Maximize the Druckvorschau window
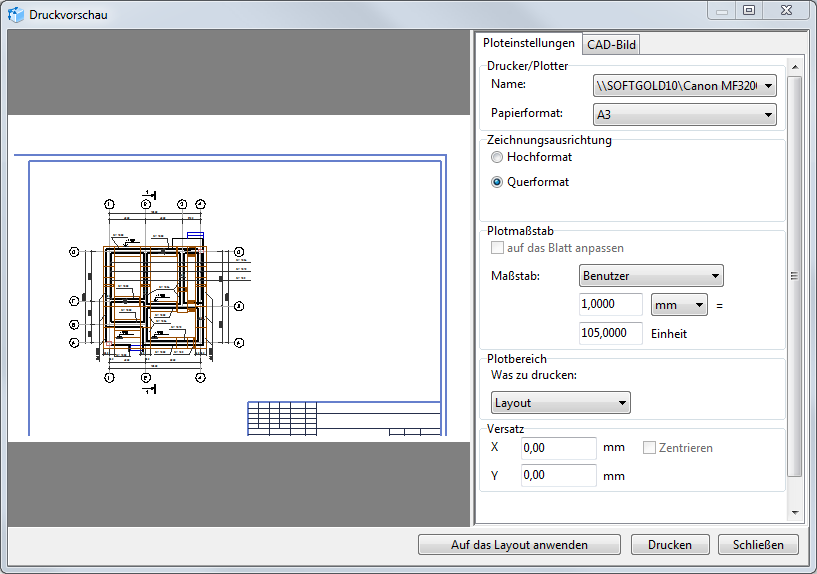The height and width of the screenshot is (574, 817). (748, 10)
